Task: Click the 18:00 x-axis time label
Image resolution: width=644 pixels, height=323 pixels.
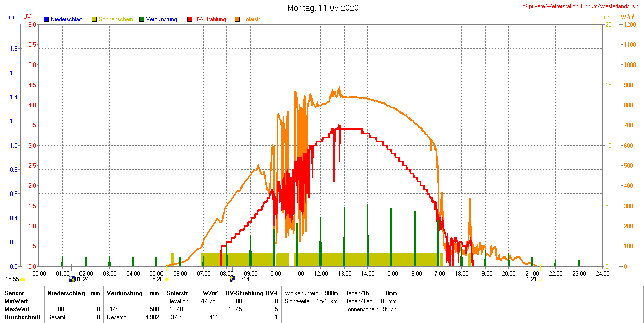Action: coord(461,273)
